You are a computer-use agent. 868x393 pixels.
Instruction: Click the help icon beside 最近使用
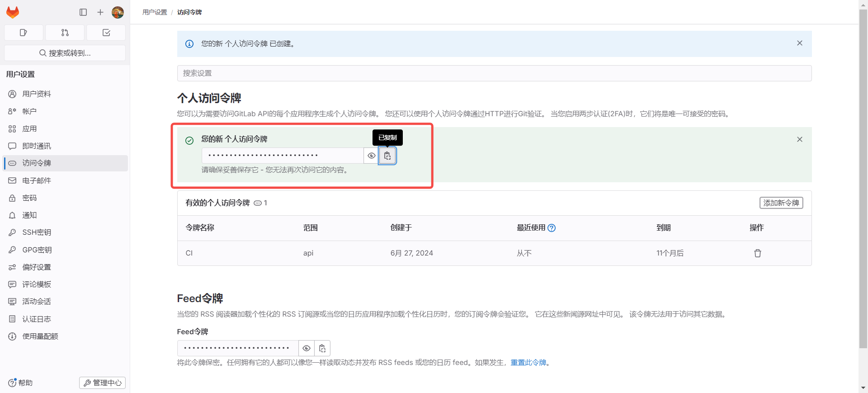552,228
